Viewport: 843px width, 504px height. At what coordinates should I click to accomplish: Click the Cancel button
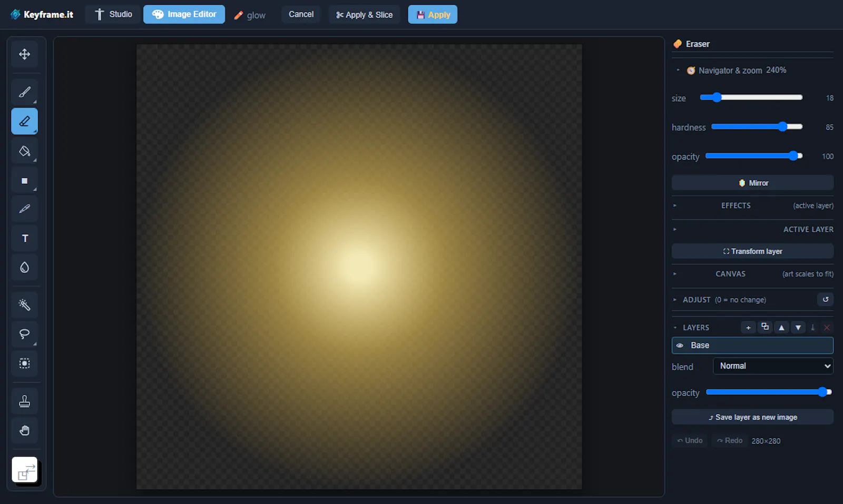(301, 14)
